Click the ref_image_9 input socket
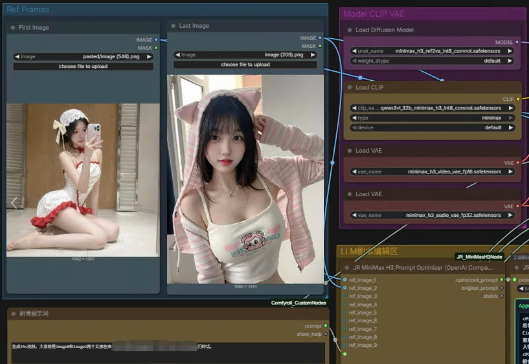The height and width of the screenshot is (364, 529). 345,345
